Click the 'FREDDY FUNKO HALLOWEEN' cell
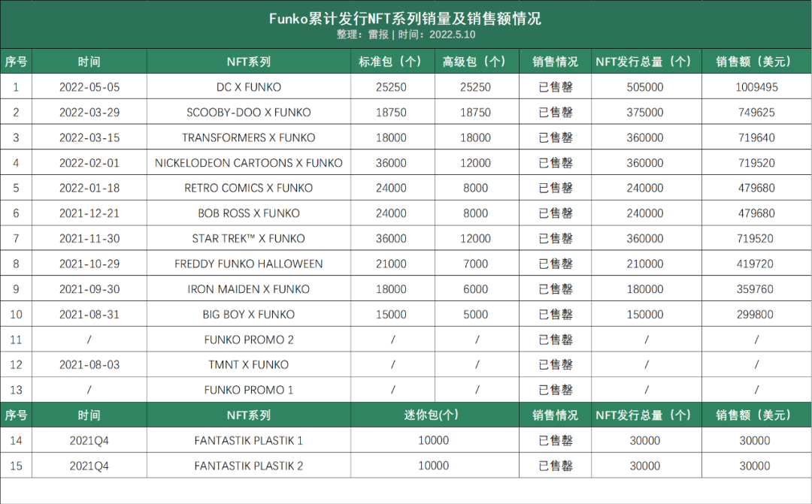 tap(248, 264)
